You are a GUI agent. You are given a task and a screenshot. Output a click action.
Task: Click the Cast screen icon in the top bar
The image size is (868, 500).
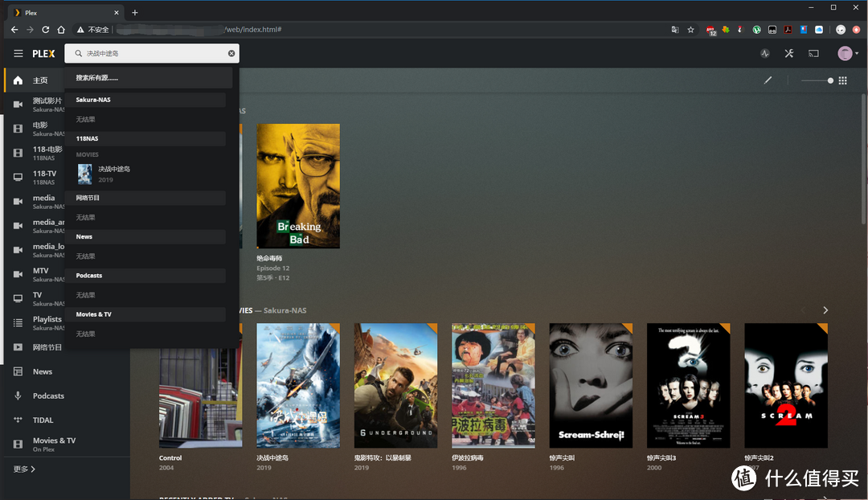point(813,54)
